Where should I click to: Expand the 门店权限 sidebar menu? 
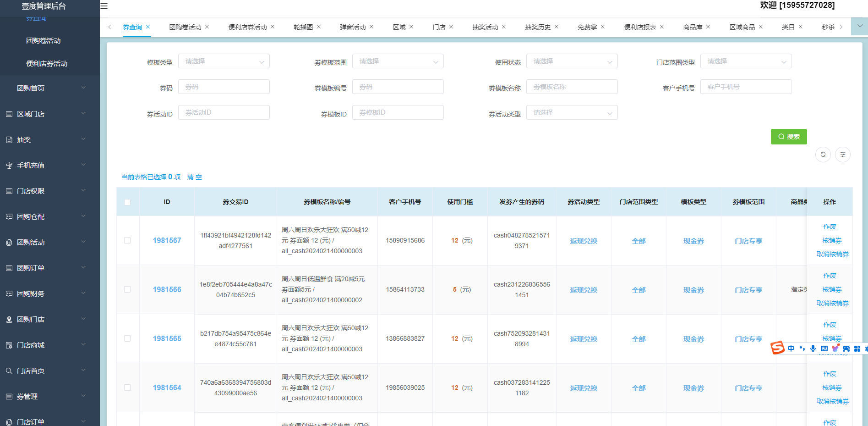(x=50, y=191)
